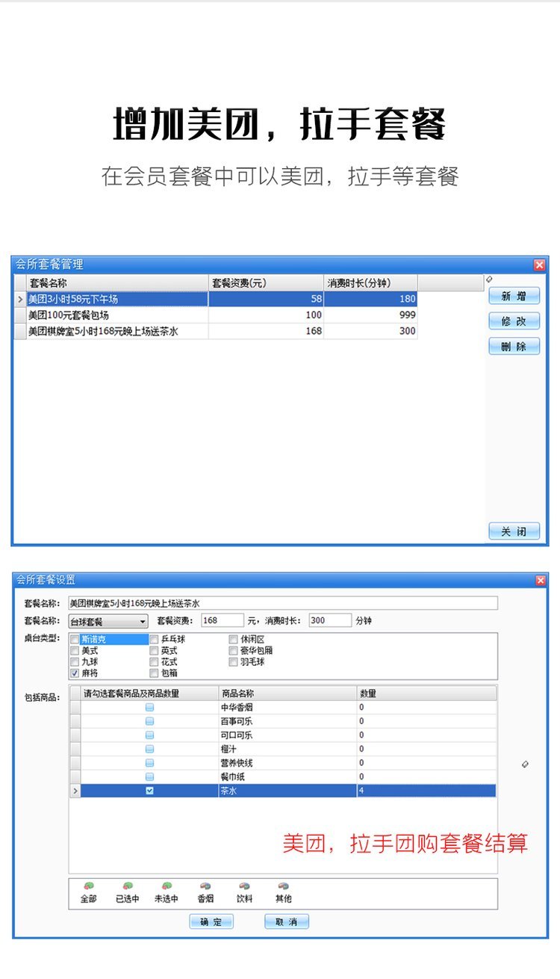This screenshot has width=560, height=979.
Task: Click 删除 to delete the package
Action: pos(514,346)
